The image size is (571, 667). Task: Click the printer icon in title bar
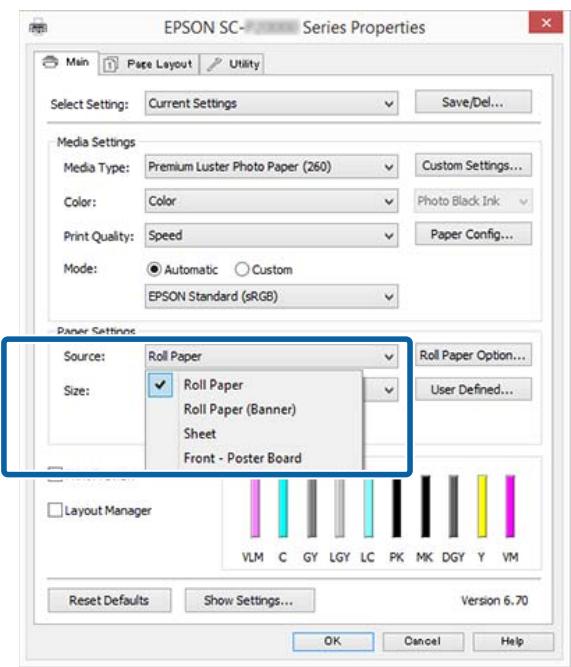[38, 27]
